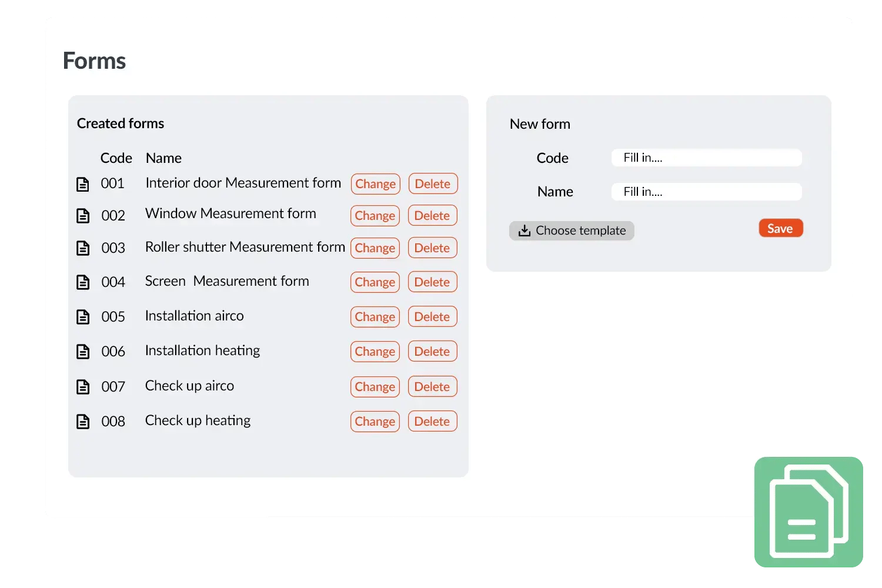Click the document icon for form 001
The image size is (882, 588).
[x=83, y=184]
